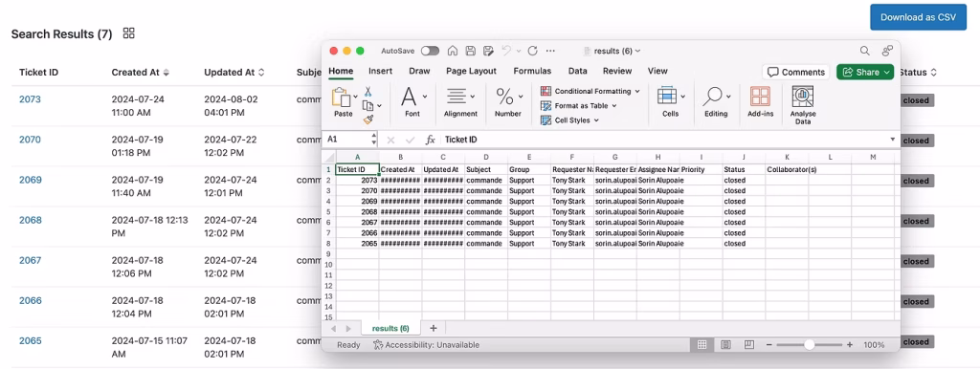Click the Cut scissors icon
Viewport: 980px width, 369px height.
click(368, 91)
